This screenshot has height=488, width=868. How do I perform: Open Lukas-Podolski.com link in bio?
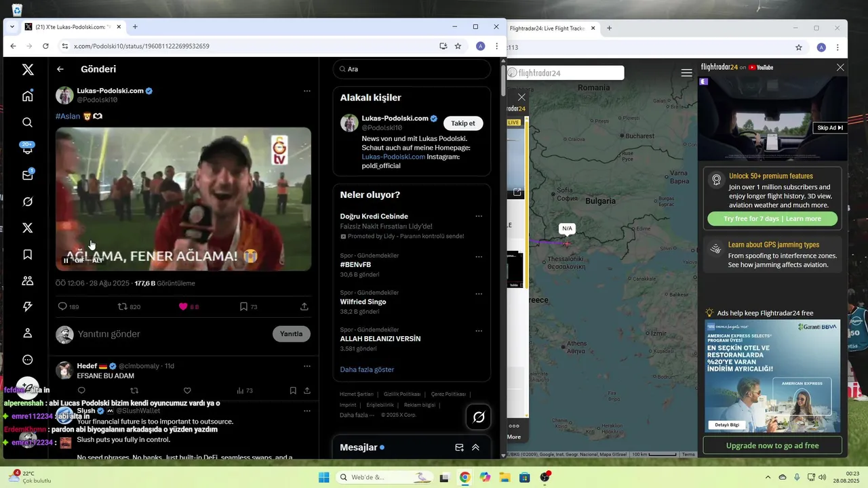(x=393, y=157)
